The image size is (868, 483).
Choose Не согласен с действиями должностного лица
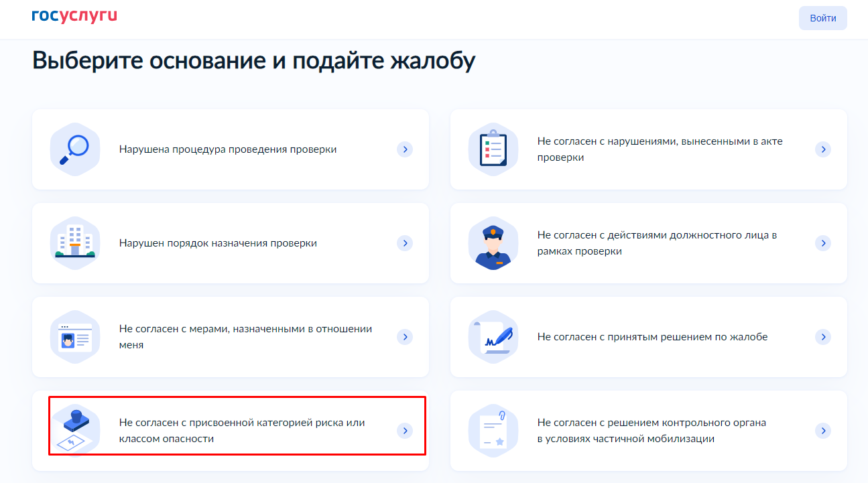tap(657, 243)
